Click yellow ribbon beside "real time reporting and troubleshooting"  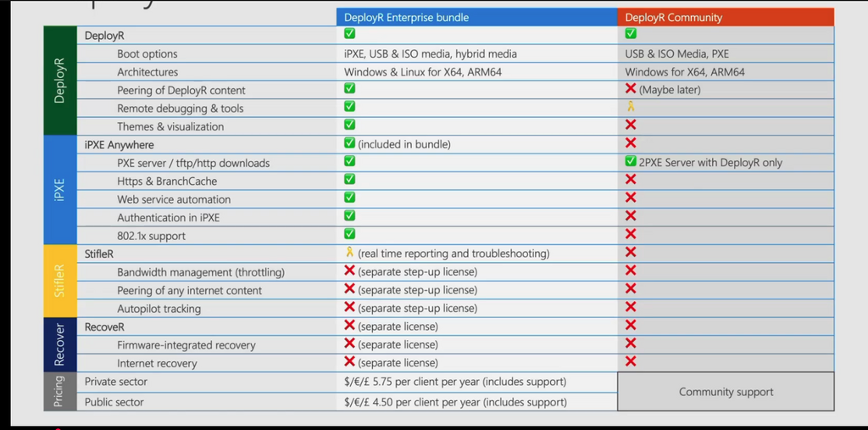[x=349, y=252]
